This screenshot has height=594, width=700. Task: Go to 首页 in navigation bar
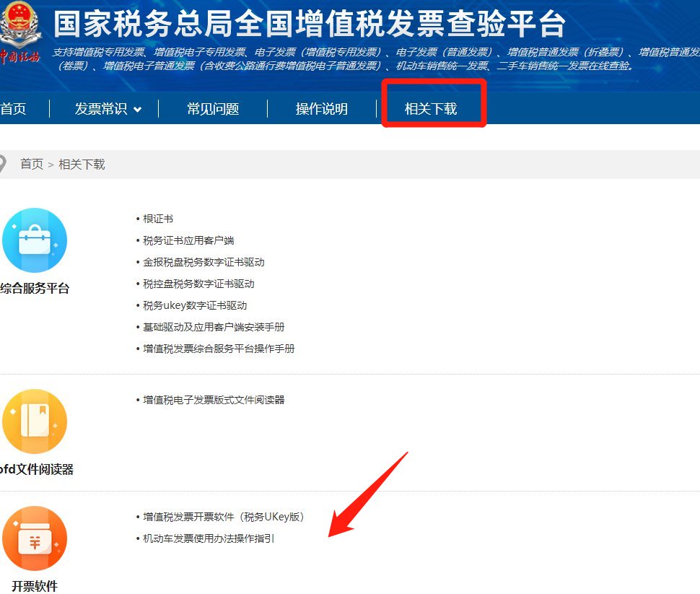point(14,108)
